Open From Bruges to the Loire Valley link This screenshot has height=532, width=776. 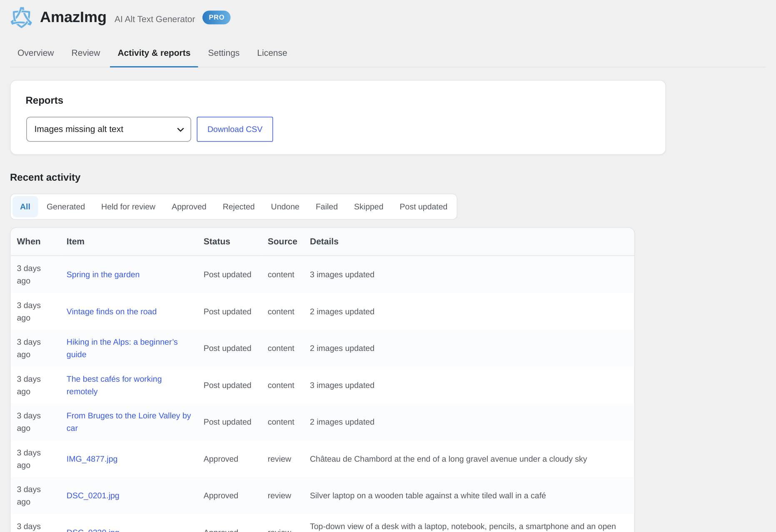[x=129, y=422]
